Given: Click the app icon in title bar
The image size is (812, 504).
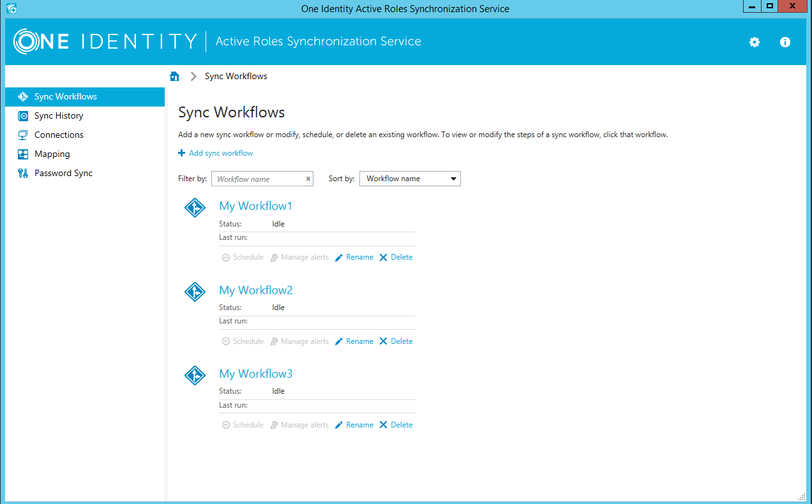Looking at the screenshot, I should click(11, 8).
